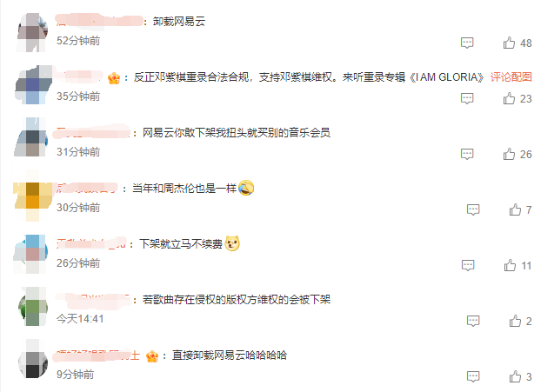554x392 pixels.
Task: Reply to the 9分钟前 comment
Action: [473, 377]
